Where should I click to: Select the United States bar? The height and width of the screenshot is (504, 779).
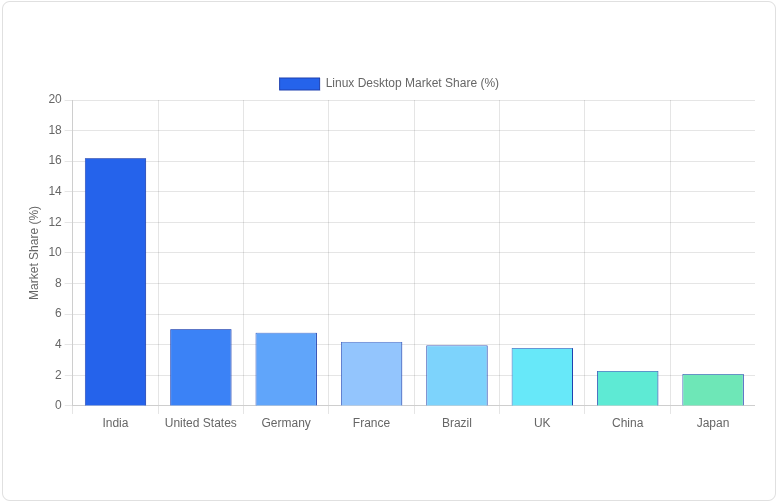coord(201,367)
